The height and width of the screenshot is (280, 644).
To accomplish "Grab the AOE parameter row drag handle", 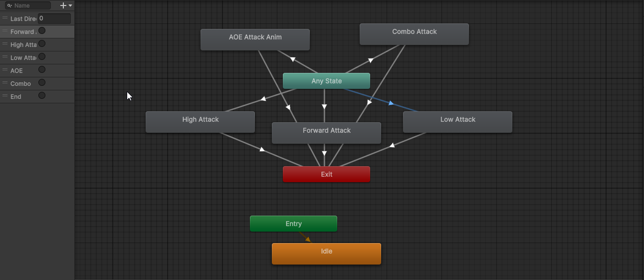I will pos(5,70).
